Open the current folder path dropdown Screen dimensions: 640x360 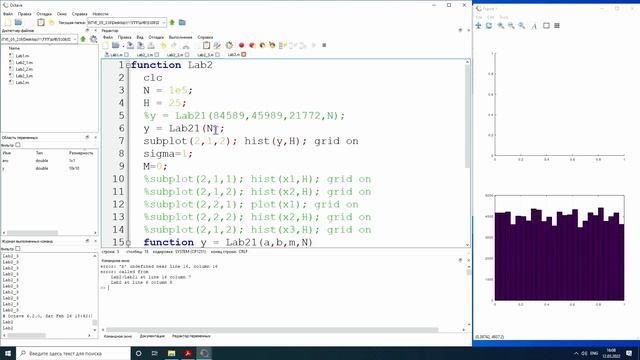[x=163, y=22]
